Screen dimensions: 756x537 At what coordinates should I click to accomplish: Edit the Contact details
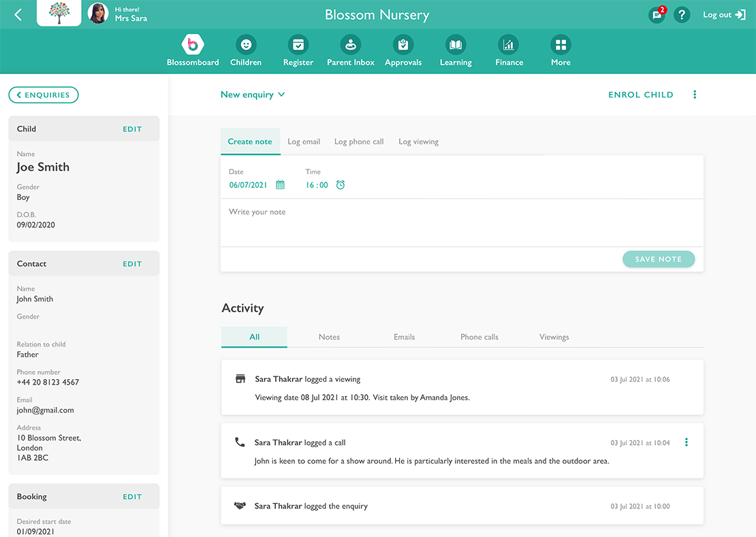(132, 263)
